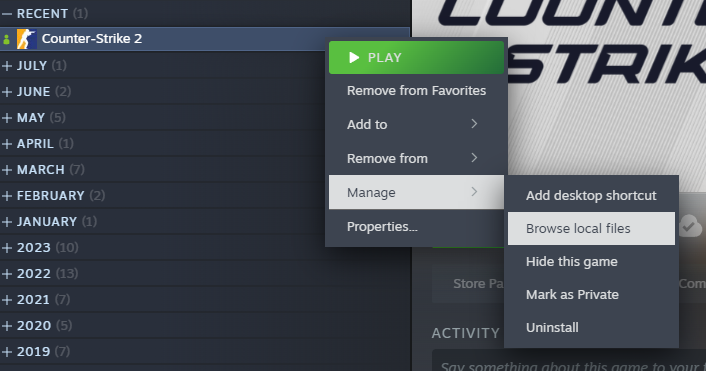Click the green friend-status icon beside Counter-Strike 2
Screen dimensions: 706x371
click(x=6, y=40)
